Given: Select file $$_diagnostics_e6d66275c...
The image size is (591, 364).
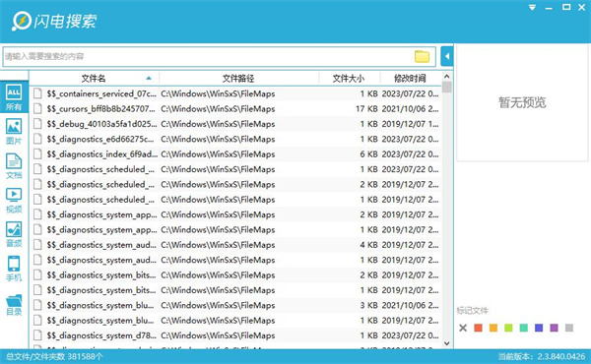Looking at the screenshot, I should click(x=100, y=139).
